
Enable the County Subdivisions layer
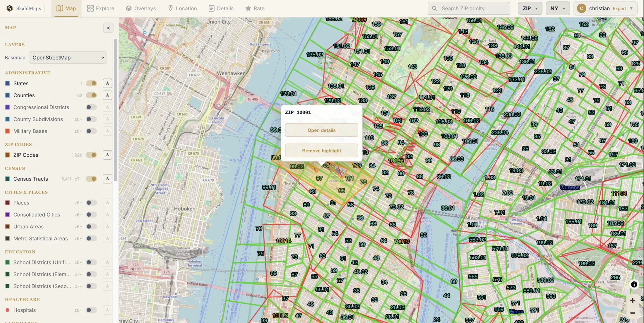click(x=91, y=119)
